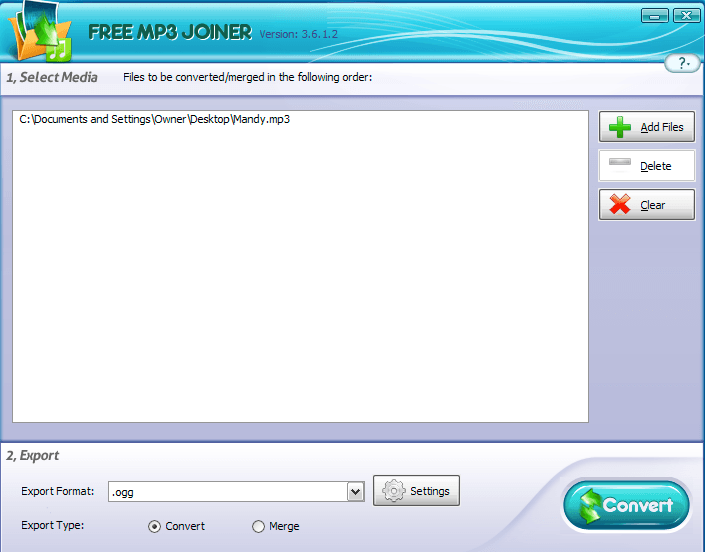Open the help question mark menu
The height and width of the screenshot is (552, 705).
point(683,63)
